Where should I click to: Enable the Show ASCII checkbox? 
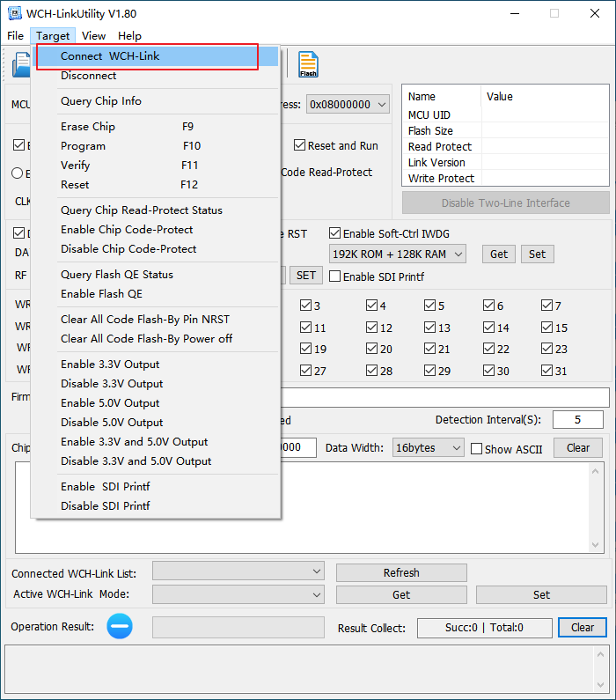pos(477,449)
